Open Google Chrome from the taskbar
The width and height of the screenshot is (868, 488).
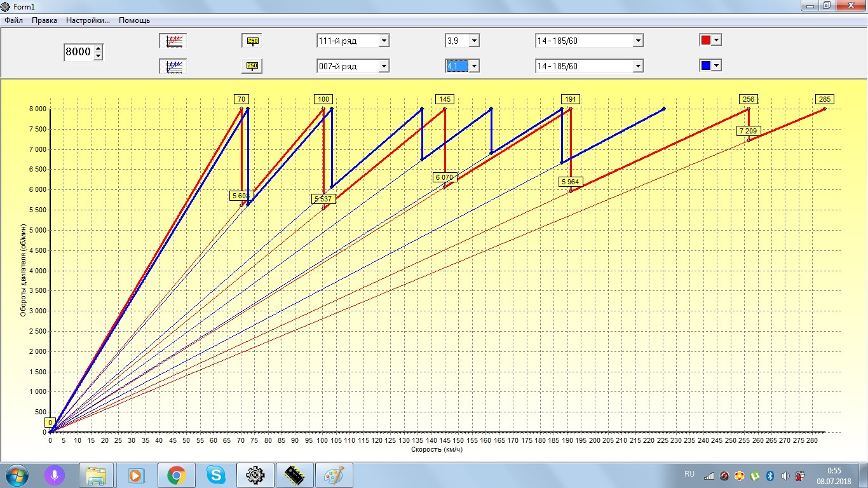(176, 475)
